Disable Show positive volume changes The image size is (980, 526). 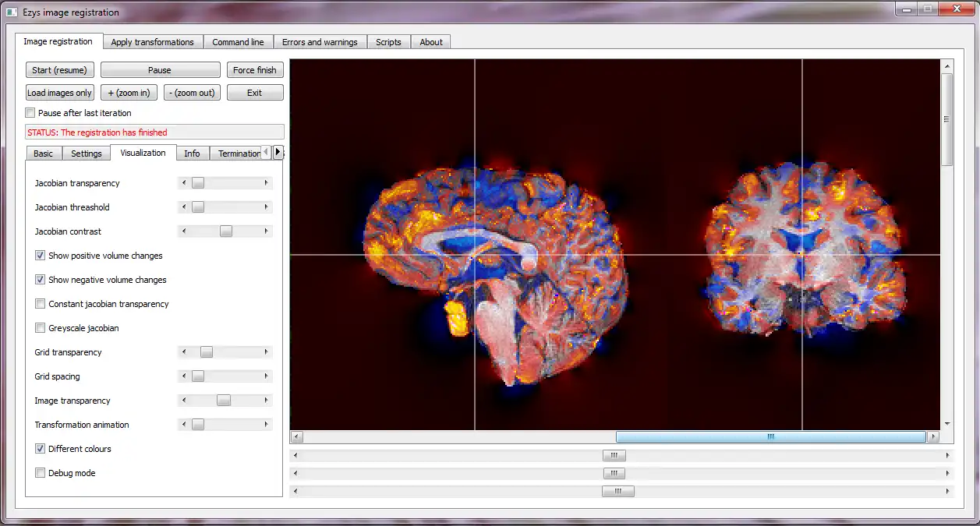click(40, 256)
